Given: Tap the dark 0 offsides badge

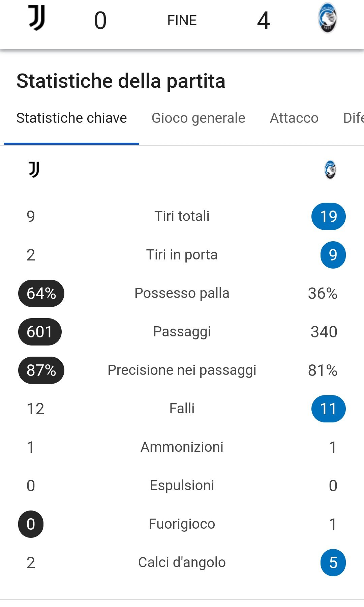Looking at the screenshot, I should pos(31,524).
